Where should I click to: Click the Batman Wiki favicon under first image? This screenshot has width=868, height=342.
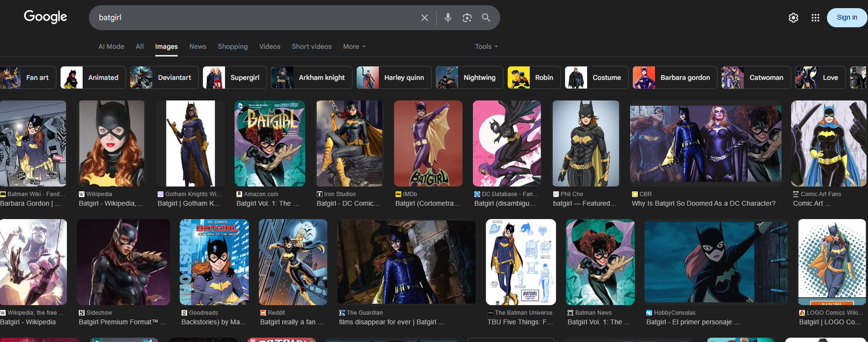tap(3, 194)
